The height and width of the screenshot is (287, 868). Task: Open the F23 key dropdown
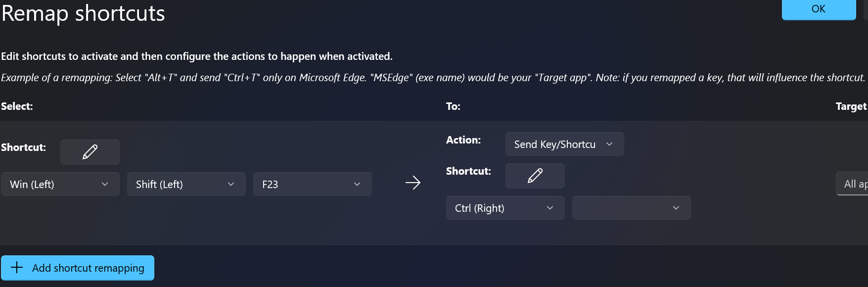[313, 184]
